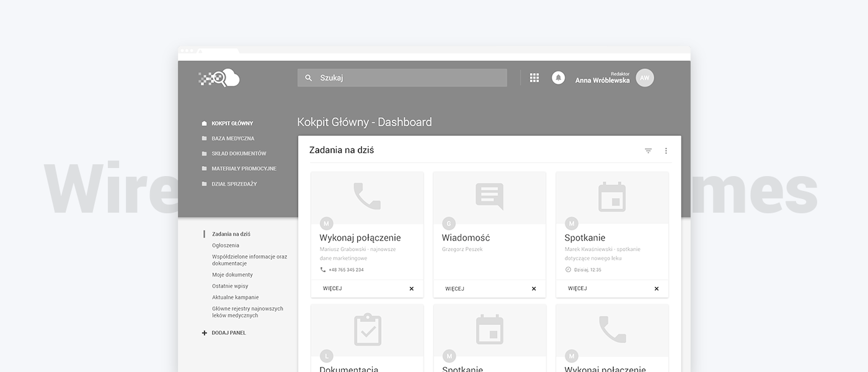This screenshot has height=372, width=868.
Task: Click Więcej on the Wiadomość card
Action: coord(454,289)
